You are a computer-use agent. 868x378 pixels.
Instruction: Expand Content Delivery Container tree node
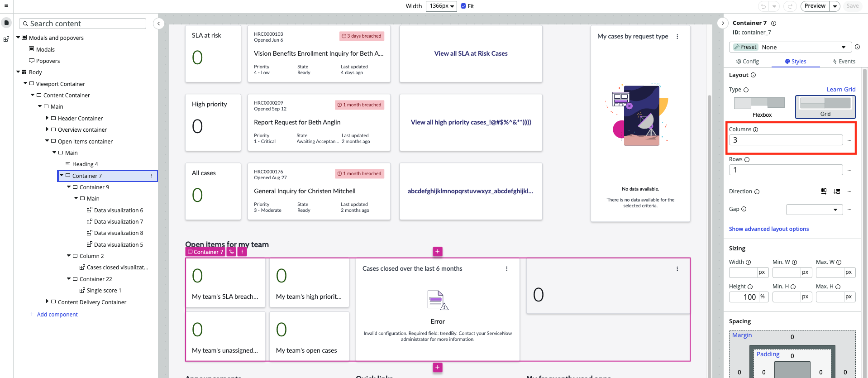47,301
